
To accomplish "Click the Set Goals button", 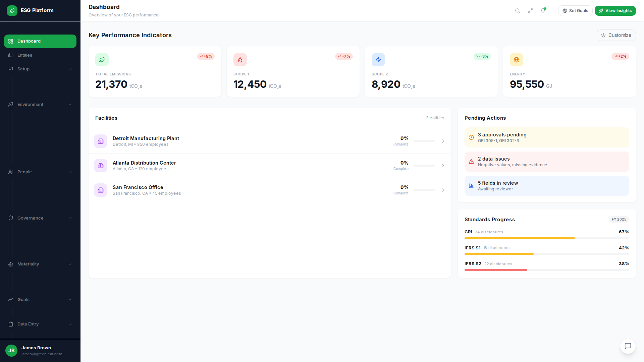I will pyautogui.click(x=575, y=11).
